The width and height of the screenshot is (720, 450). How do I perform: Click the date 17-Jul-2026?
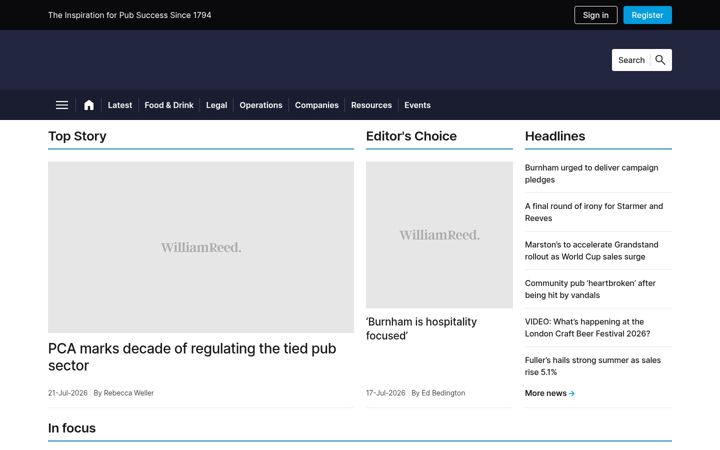pyautogui.click(x=385, y=393)
